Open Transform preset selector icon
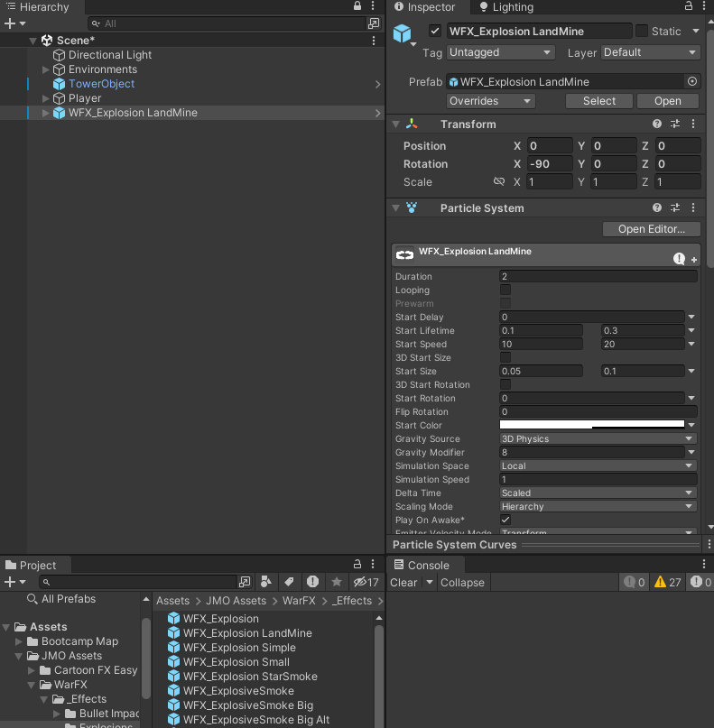 tap(675, 124)
